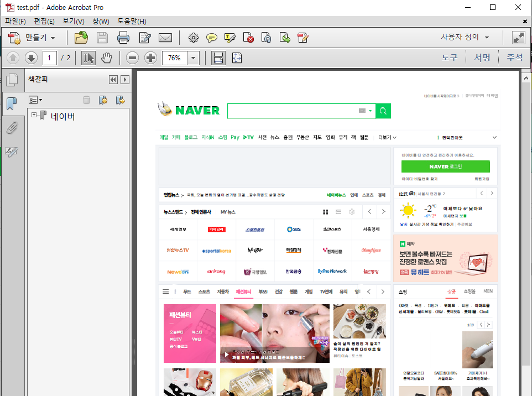
Task: Open the 도구 tools pane
Action: click(450, 58)
